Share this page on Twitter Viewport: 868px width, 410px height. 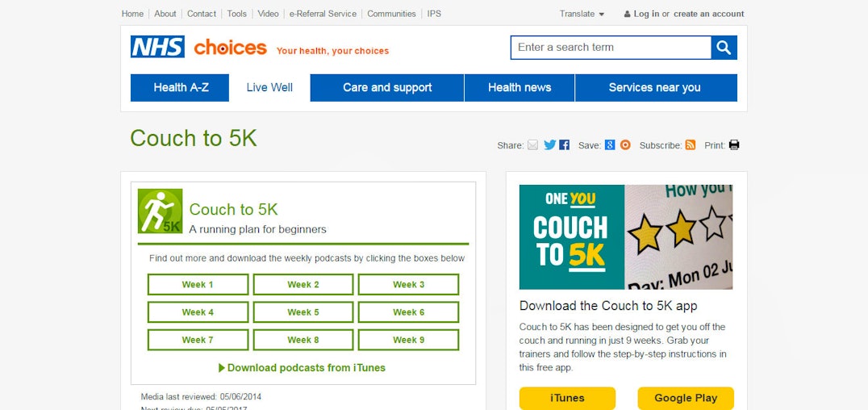(x=549, y=145)
